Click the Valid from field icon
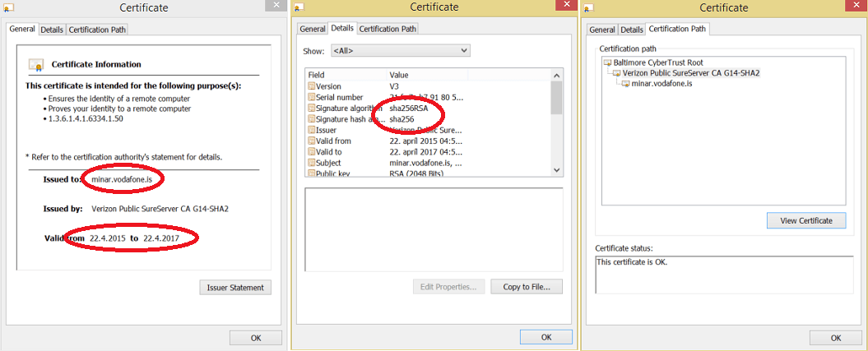 point(311,141)
